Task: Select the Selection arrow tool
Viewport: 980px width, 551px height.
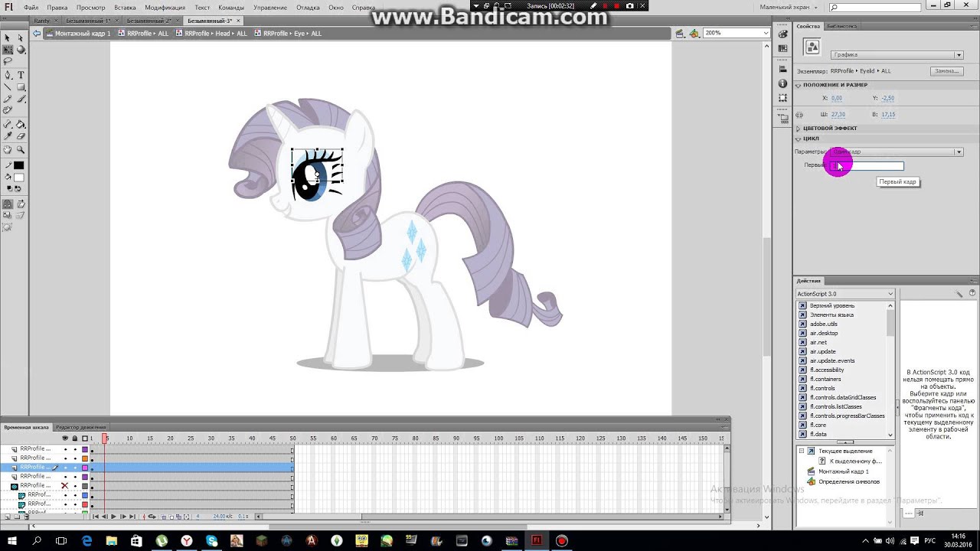Action: click(8, 37)
